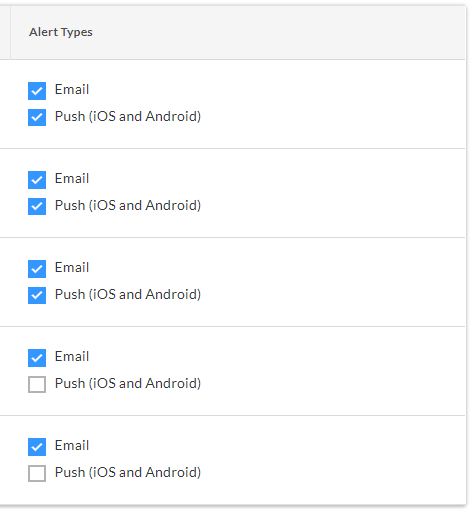Toggle the Email checkbox in the third row
Viewport: 472px width, 512px height.
37,269
